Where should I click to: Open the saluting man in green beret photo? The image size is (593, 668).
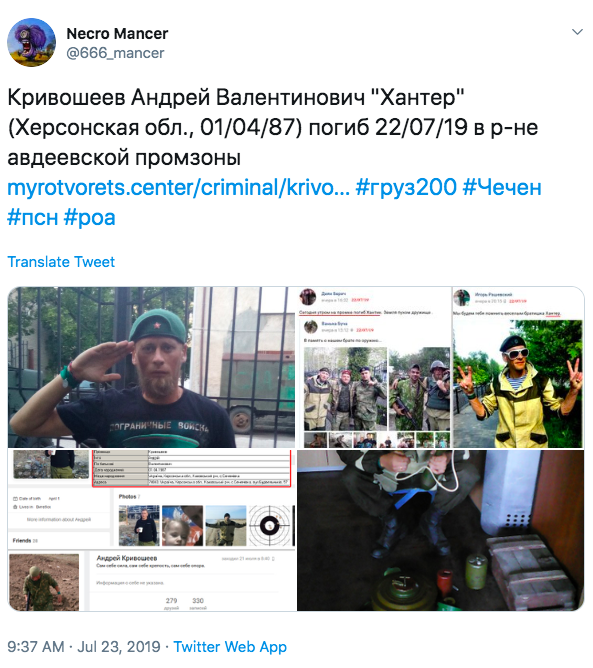(x=152, y=367)
